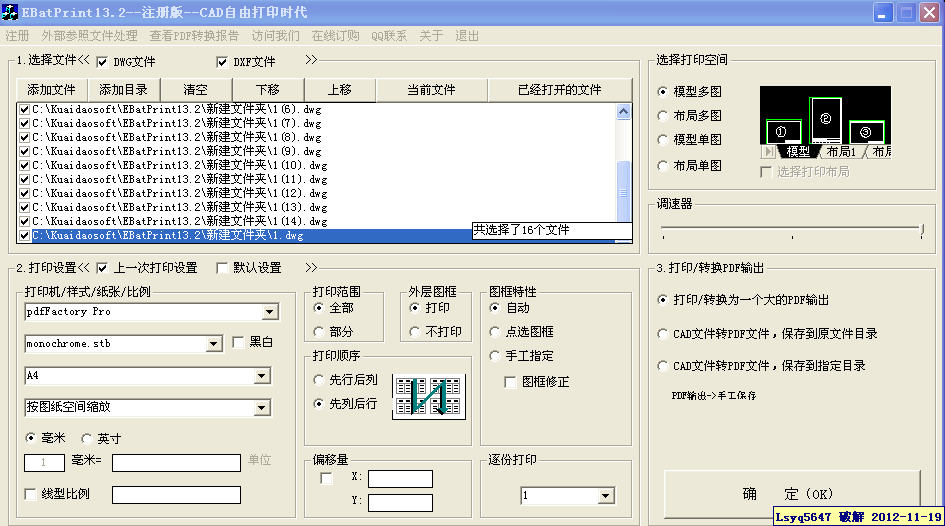Open the QQ联系 menu
This screenshot has height=526, width=945.
(x=389, y=36)
